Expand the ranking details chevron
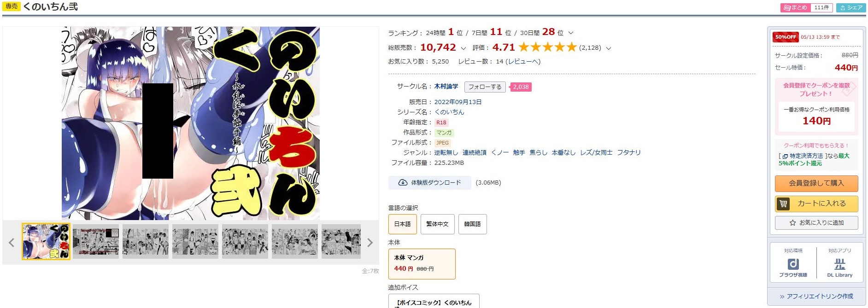 click(x=571, y=33)
